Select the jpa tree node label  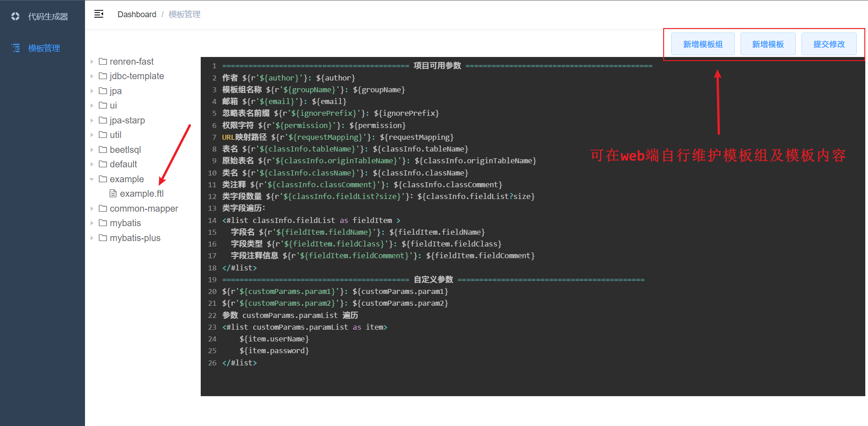[x=116, y=91]
